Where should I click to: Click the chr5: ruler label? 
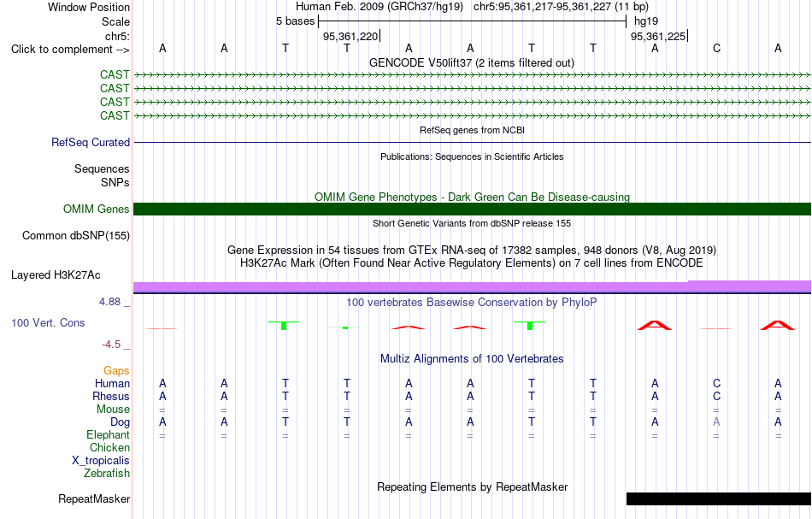117,36
